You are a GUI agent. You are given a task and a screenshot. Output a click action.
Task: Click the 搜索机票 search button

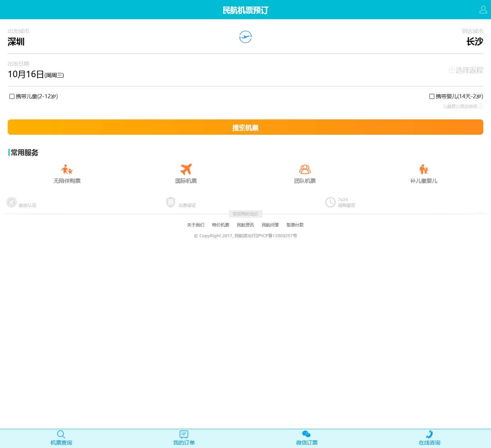(245, 127)
